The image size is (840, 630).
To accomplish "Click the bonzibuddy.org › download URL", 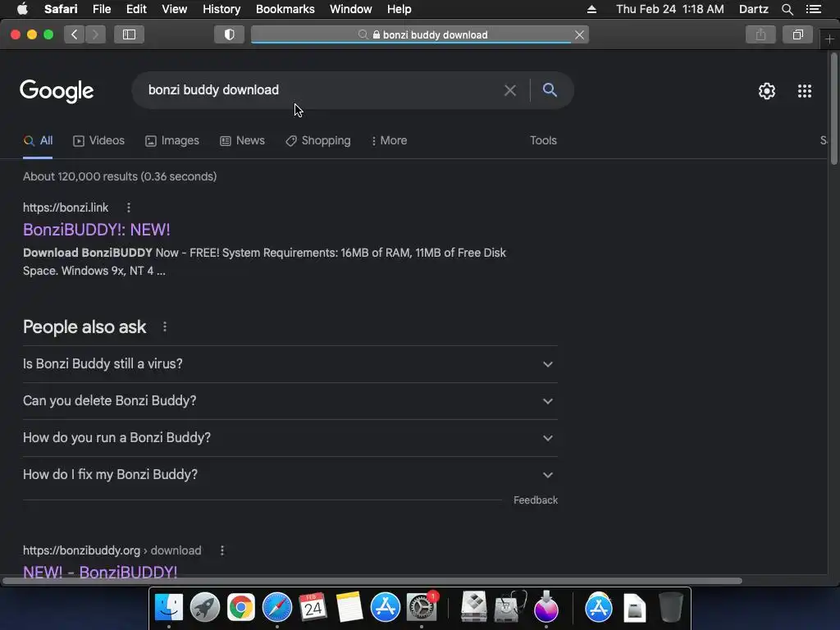I will (112, 550).
